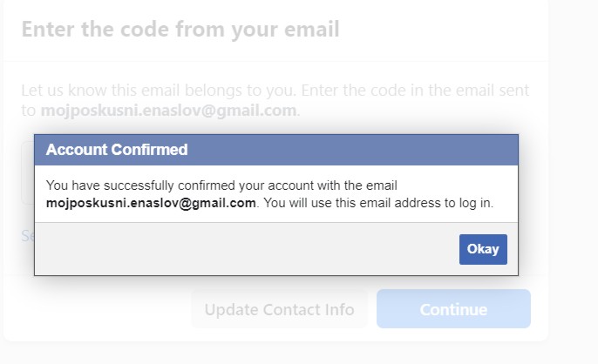This screenshot has width=598, height=364.
Task: Click the Account Confirmed title bar
Action: pyautogui.click(x=349, y=150)
